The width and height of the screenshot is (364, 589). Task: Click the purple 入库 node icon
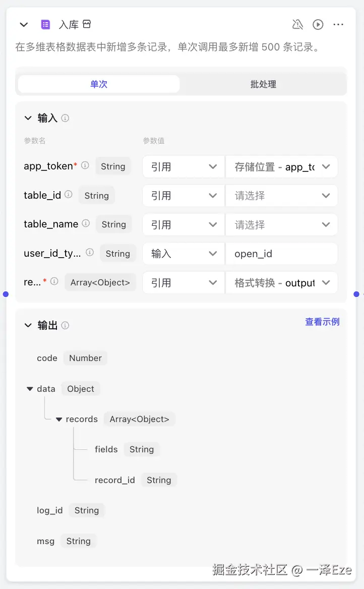pyautogui.click(x=45, y=24)
